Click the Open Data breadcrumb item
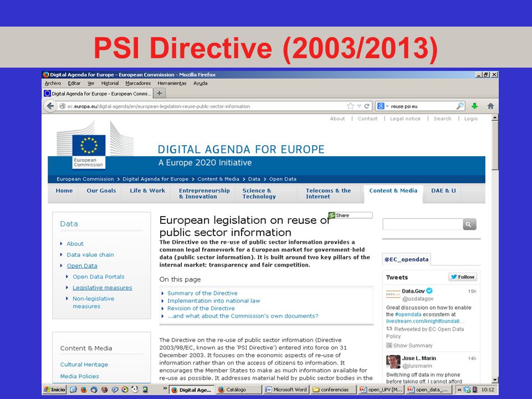This screenshot has width=532, height=399. (x=283, y=179)
